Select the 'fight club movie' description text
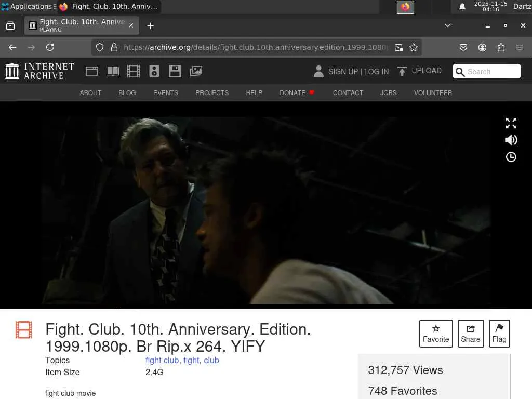This screenshot has height=399, width=532. [70, 393]
